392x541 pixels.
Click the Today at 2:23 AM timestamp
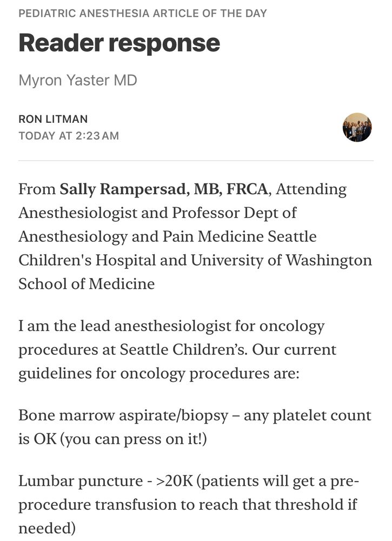69,136
